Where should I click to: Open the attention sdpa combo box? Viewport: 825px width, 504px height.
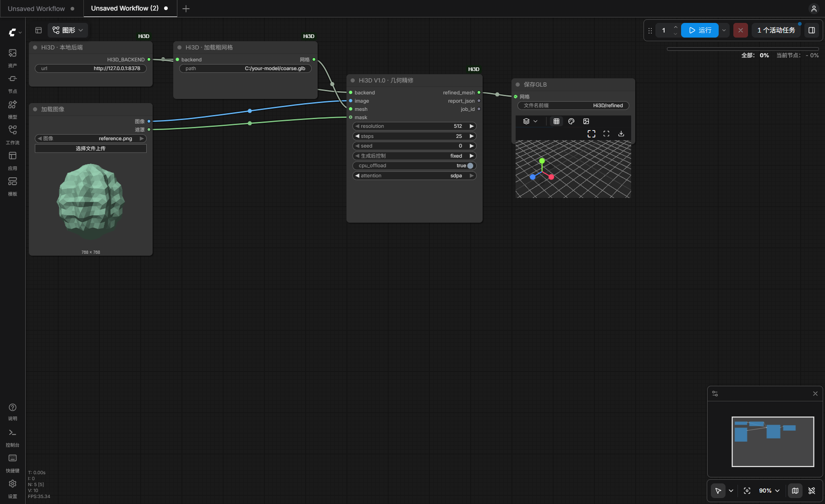414,176
